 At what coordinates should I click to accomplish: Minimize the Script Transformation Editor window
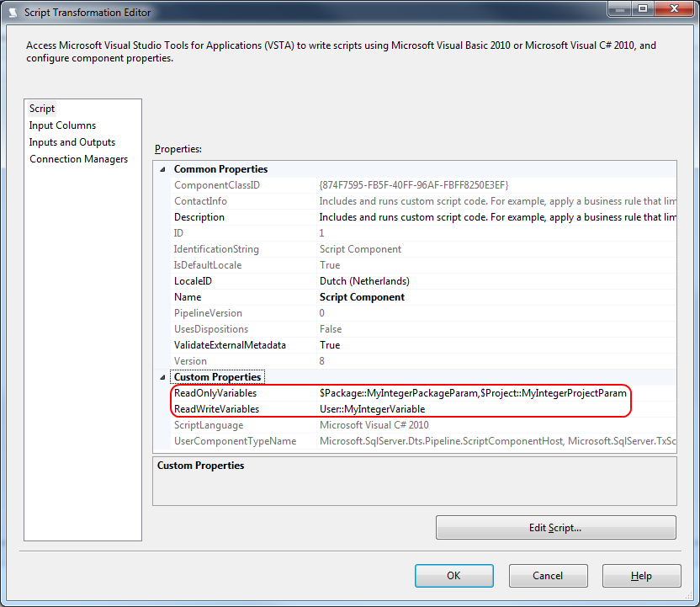pos(619,9)
